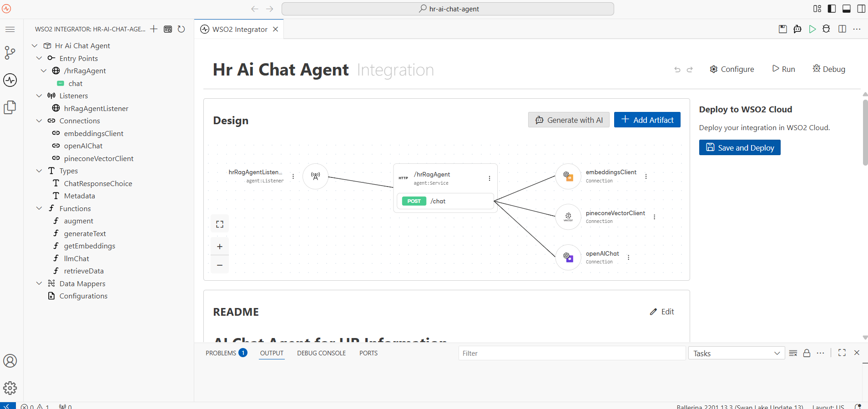Collapse the Connections section

click(39, 121)
